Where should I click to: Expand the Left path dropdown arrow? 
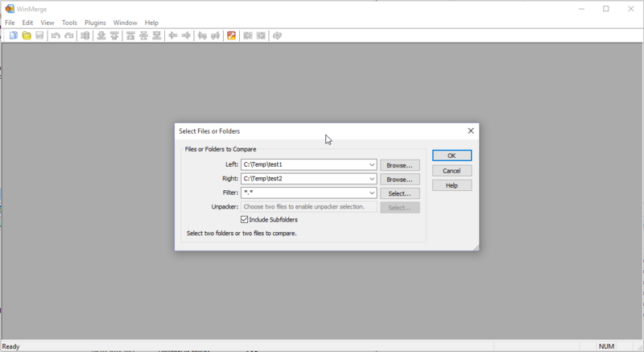pos(372,164)
